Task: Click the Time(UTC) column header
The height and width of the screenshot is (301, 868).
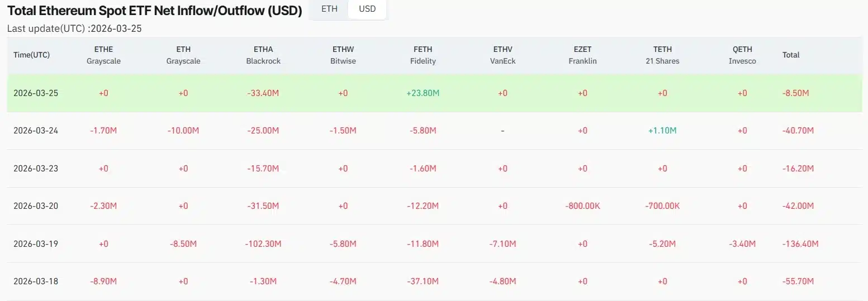Action: 31,55
